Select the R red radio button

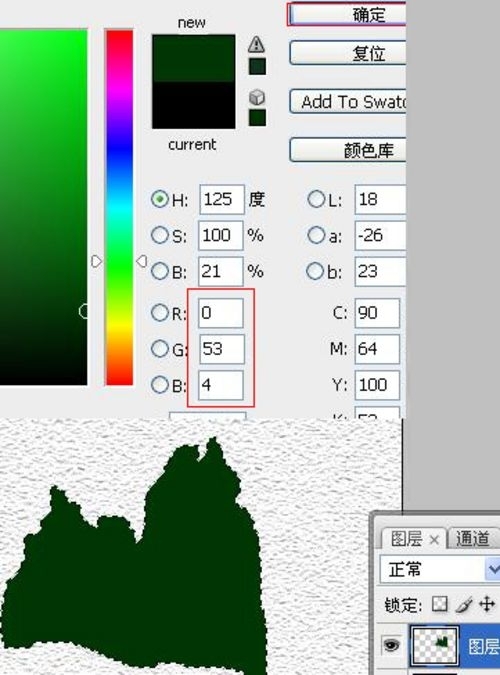(159, 313)
